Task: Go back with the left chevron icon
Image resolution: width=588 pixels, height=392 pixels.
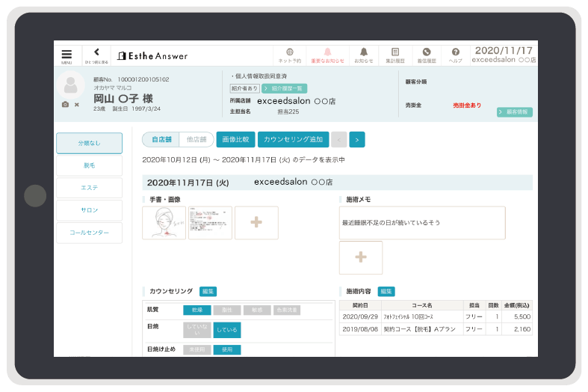Action: 96,54
